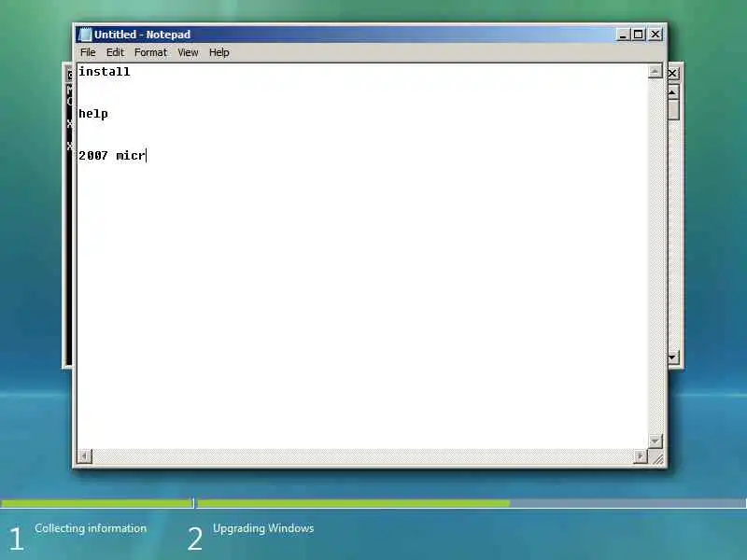Click Notepad vertical scrollbar down arrow
Image resolution: width=747 pixels, height=560 pixels.
[x=655, y=441]
